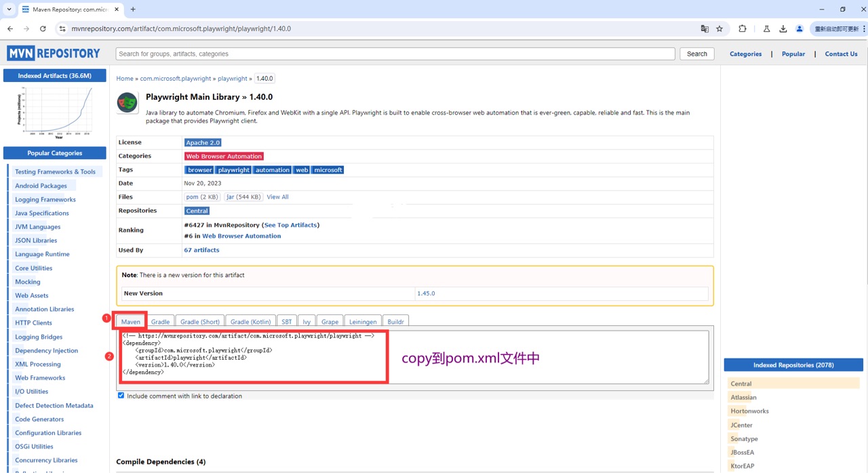
Task: Reload the page with the refresh icon
Action: (x=43, y=28)
